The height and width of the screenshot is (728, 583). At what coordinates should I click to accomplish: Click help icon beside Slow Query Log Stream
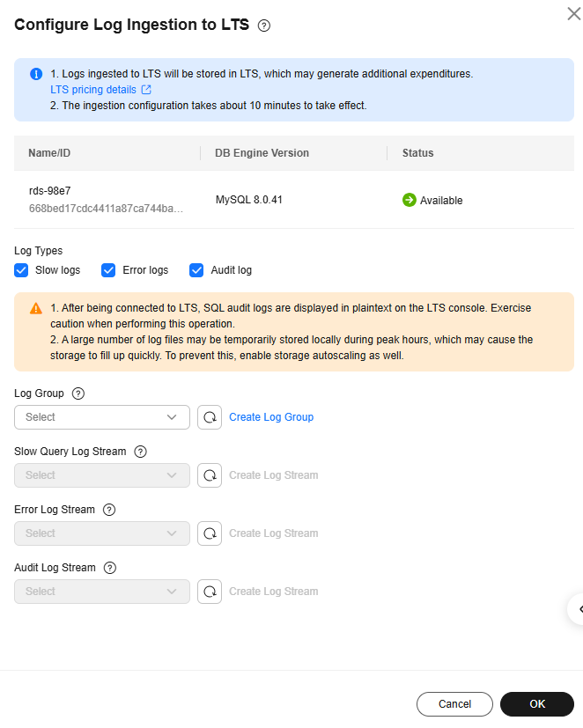point(140,452)
